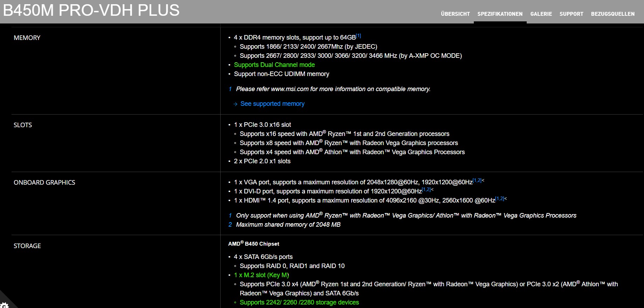Image resolution: width=644 pixels, height=308 pixels.
Task: Open the ÜBERSICHT tab
Action: click(455, 14)
